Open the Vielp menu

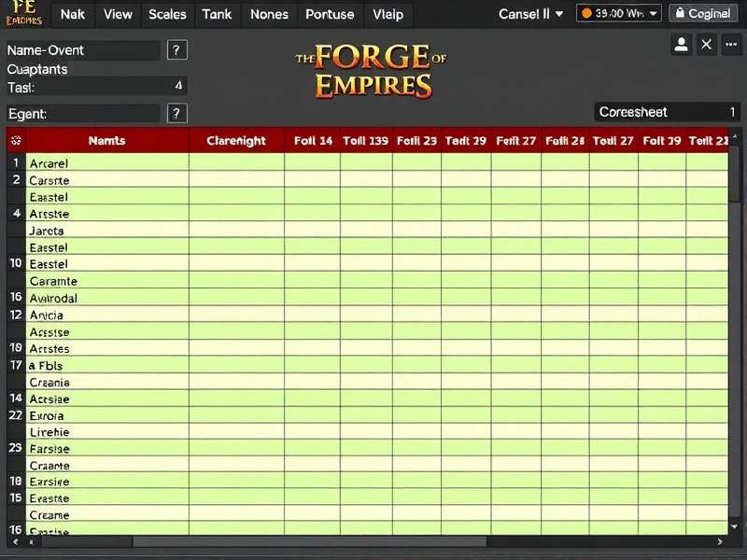(x=388, y=14)
